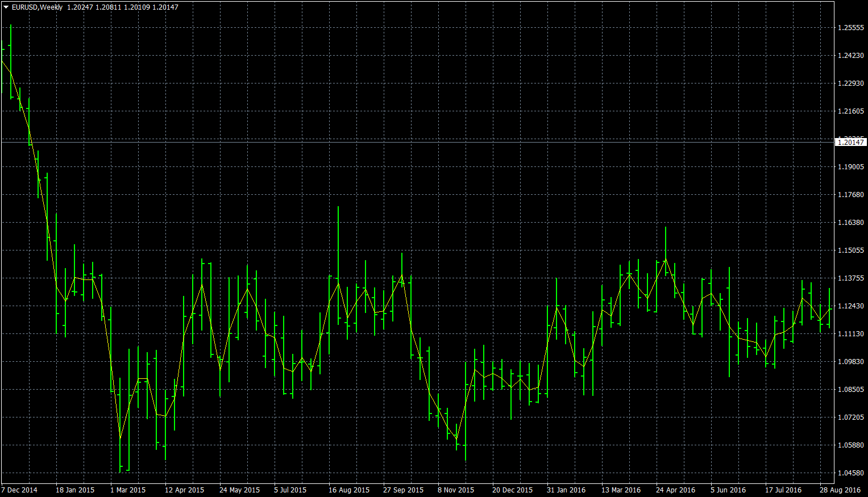This screenshot has height=497, width=868.
Task: Click the 5 Jul 2015 date label
Action: pos(290,490)
